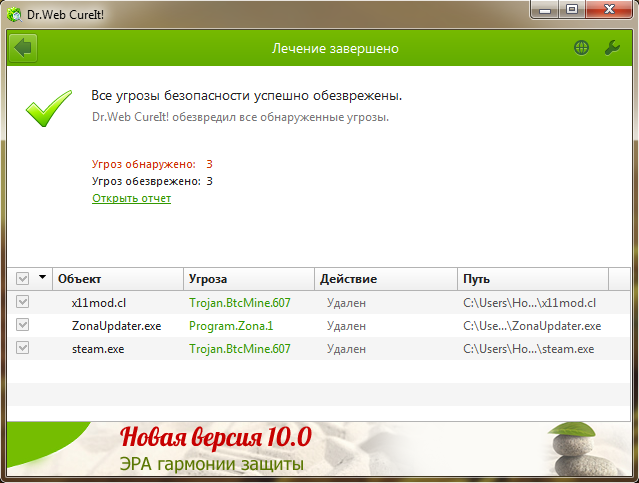639x483 pixels.
Task: Click the Dr.Web CureIt! title bar icon
Action: click(15, 15)
